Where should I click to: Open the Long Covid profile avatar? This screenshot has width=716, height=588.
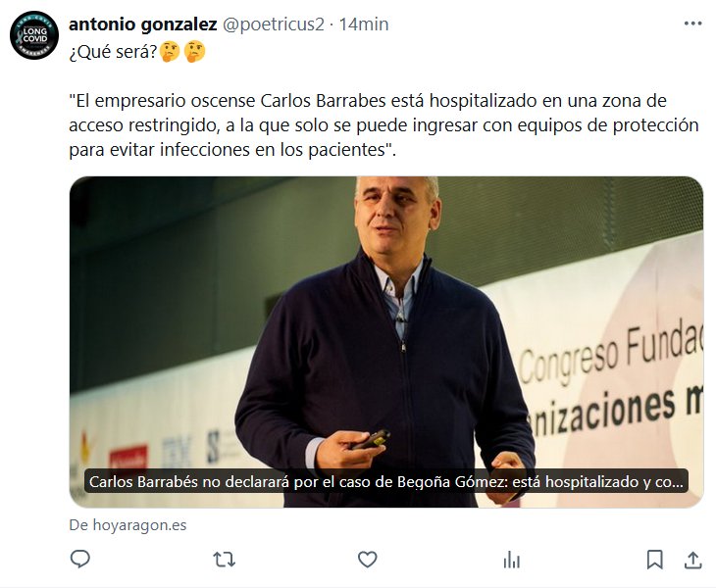click(34, 35)
